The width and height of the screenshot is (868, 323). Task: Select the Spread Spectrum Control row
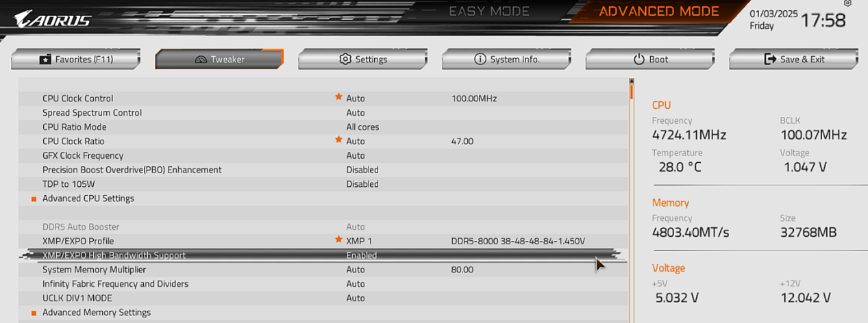pos(323,113)
